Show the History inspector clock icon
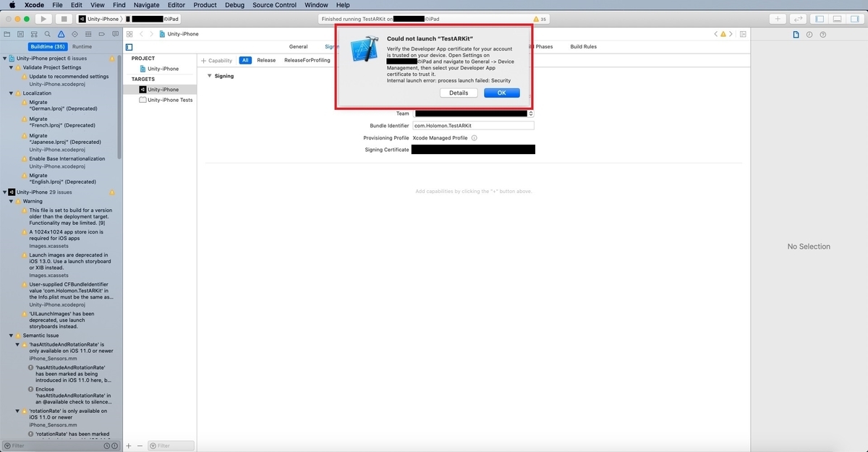Viewport: 868px width, 452px height. (809, 34)
